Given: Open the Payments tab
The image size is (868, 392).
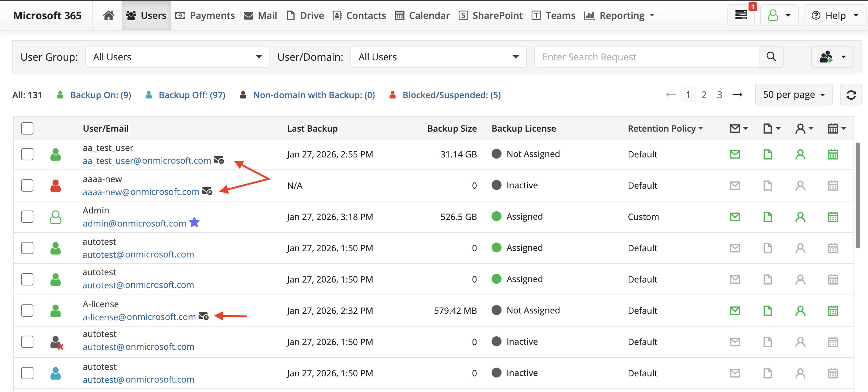Looking at the screenshot, I should pyautogui.click(x=205, y=15).
